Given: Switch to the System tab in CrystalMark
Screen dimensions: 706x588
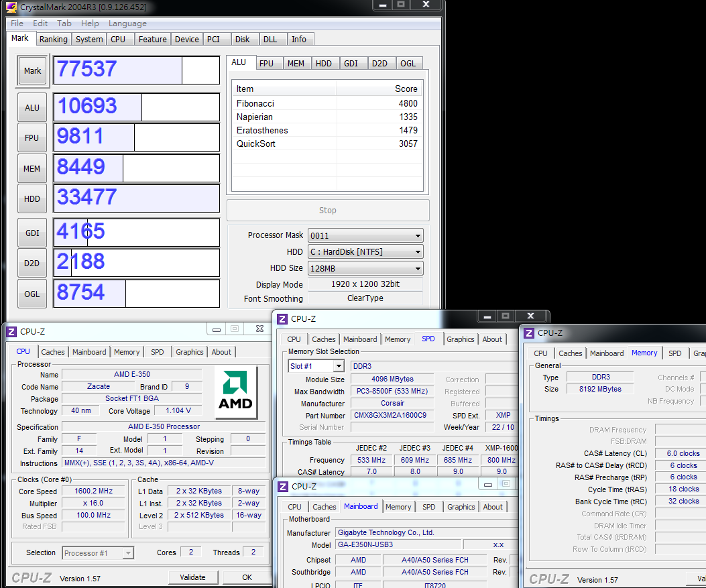Looking at the screenshot, I should point(89,39).
